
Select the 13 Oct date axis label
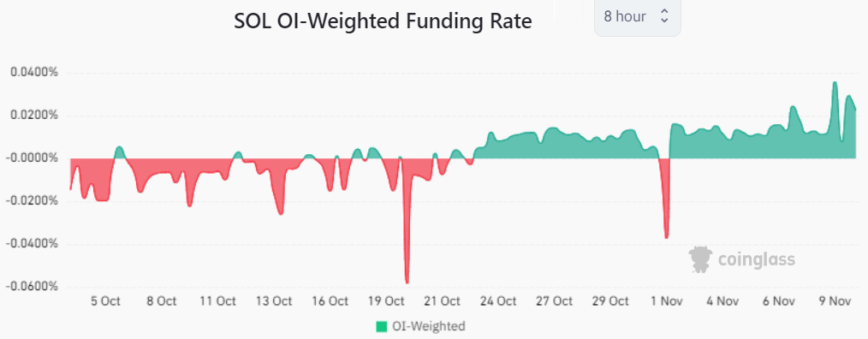[274, 300]
